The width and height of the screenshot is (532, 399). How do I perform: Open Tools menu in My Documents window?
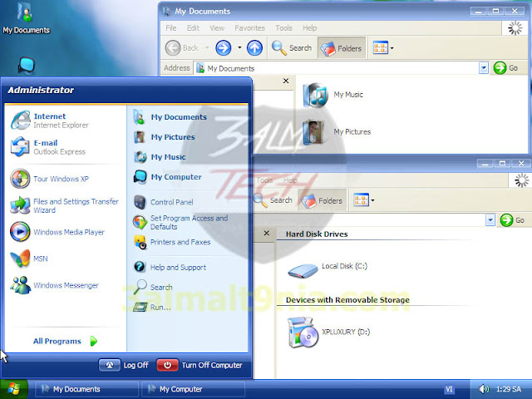click(283, 28)
